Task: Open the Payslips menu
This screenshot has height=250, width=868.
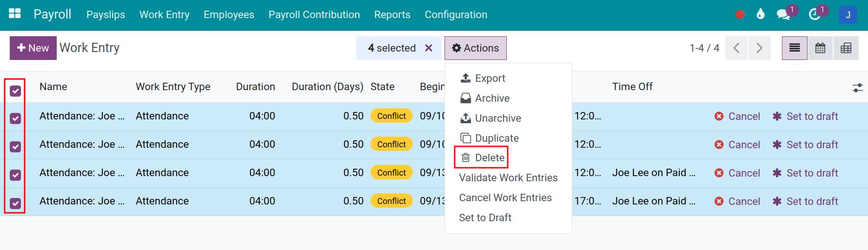Action: click(x=106, y=14)
